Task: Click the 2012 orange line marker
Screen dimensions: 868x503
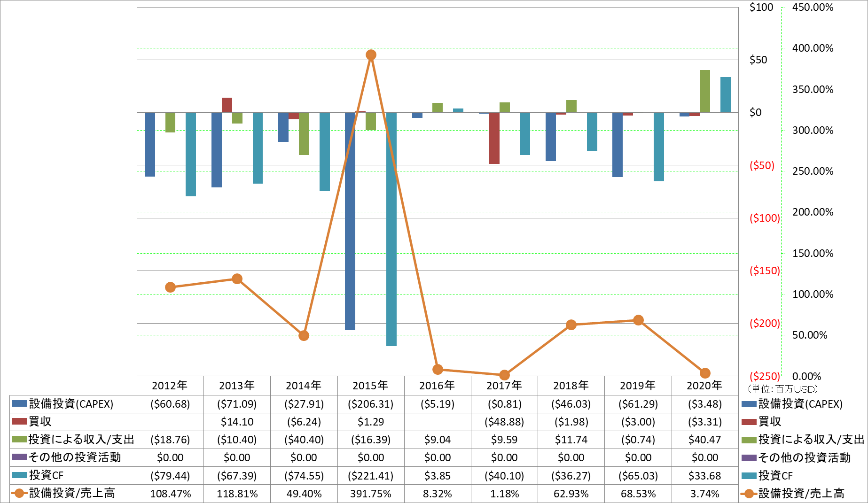Action: coord(171,287)
